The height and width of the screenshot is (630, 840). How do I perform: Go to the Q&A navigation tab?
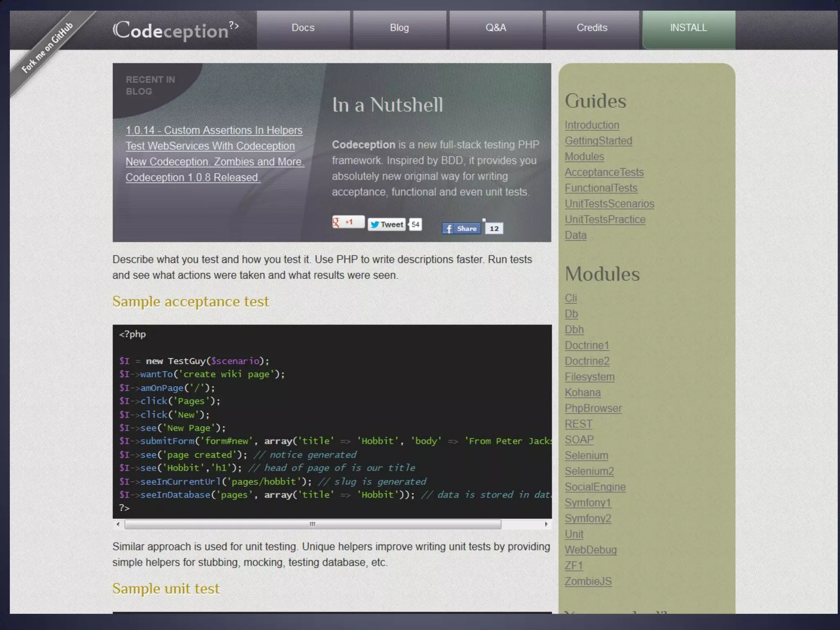(x=495, y=28)
